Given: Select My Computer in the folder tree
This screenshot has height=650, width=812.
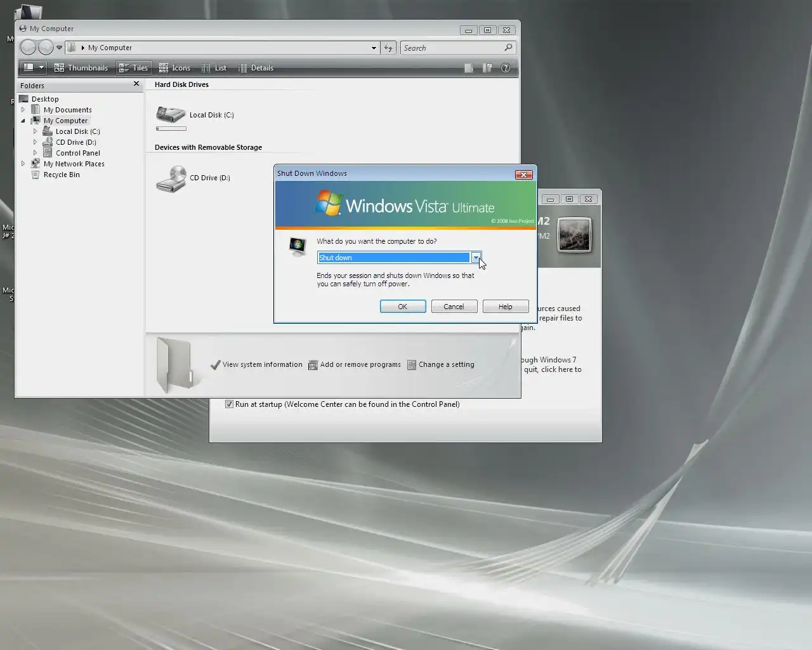Looking at the screenshot, I should [65, 121].
